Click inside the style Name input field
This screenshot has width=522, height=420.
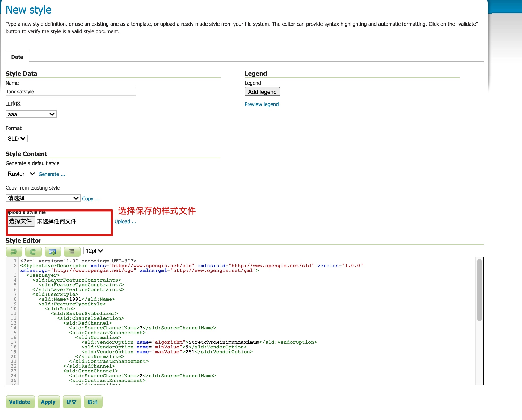pos(71,91)
